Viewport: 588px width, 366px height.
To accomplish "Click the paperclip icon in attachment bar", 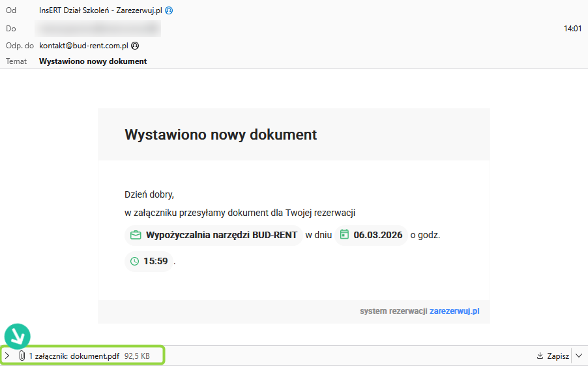I will [22, 356].
